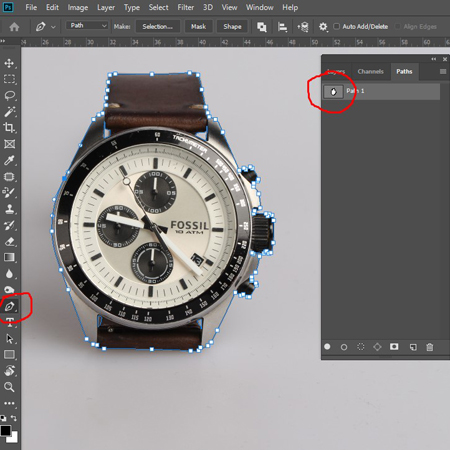Select the Horizontal Type tool

pyautogui.click(x=9, y=322)
